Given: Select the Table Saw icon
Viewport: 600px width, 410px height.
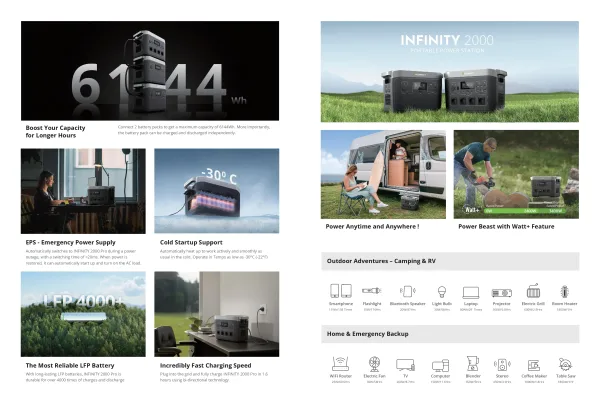Looking at the screenshot, I should (x=565, y=364).
